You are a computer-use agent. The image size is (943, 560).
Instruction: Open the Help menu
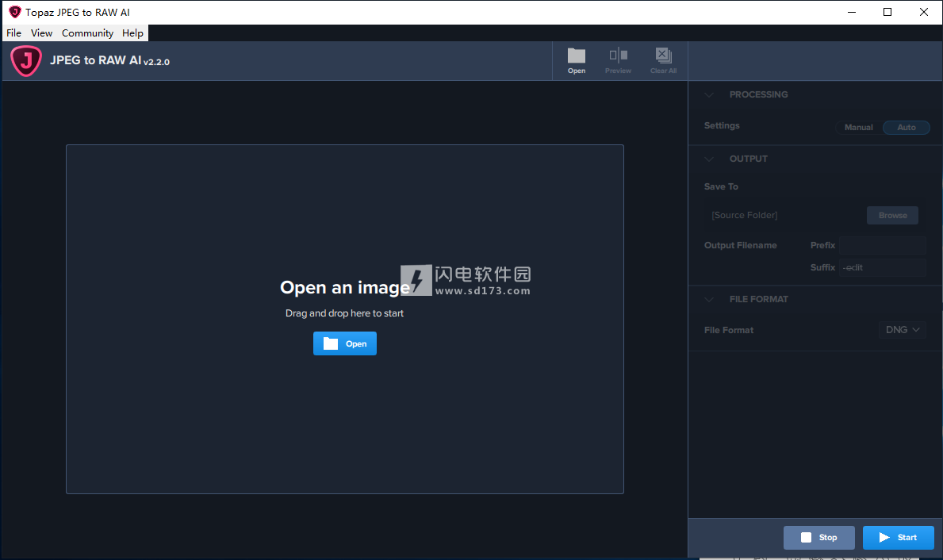(x=132, y=33)
